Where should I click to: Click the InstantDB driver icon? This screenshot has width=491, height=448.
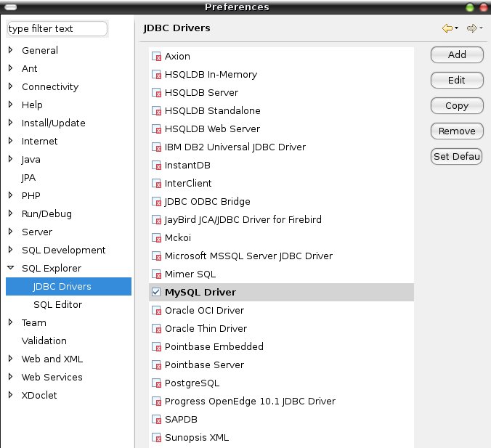pyautogui.click(x=156, y=166)
